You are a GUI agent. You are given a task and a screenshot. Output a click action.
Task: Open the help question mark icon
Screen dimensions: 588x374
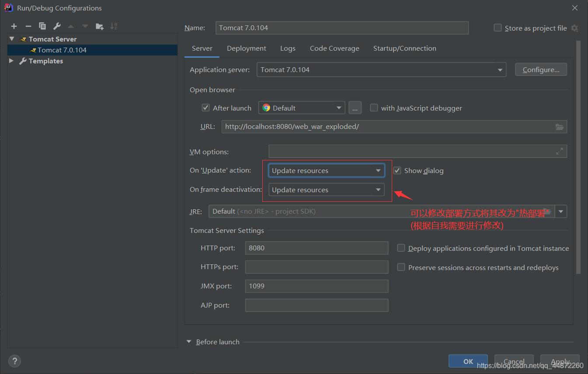point(14,361)
